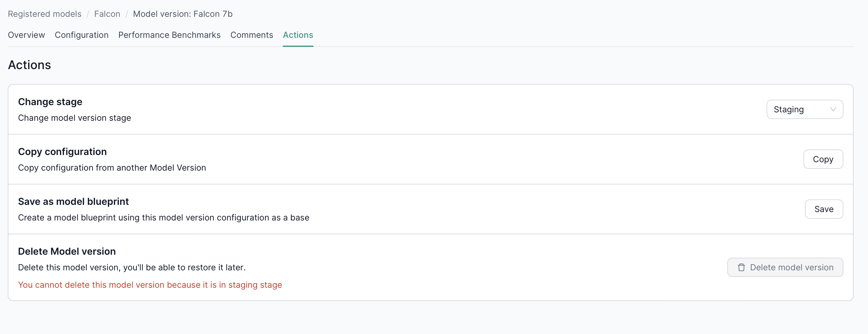868x334 pixels.
Task: Click Copy to copy configuration from another version
Action: [x=823, y=159]
